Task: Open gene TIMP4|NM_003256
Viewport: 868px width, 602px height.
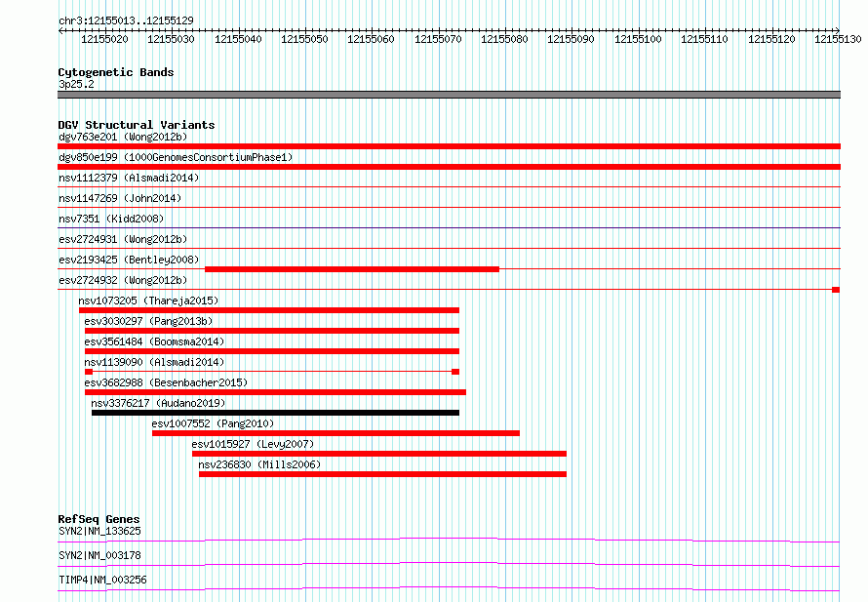Action: click(x=103, y=580)
